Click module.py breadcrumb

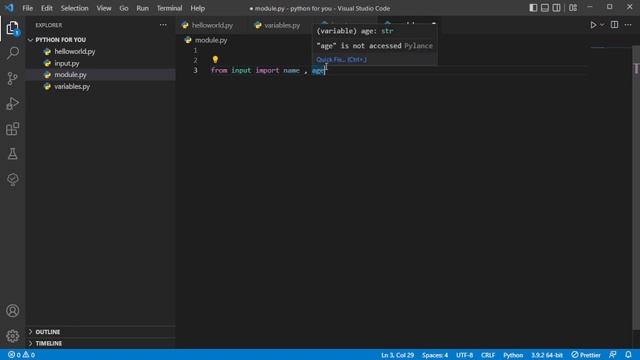[x=206, y=40]
